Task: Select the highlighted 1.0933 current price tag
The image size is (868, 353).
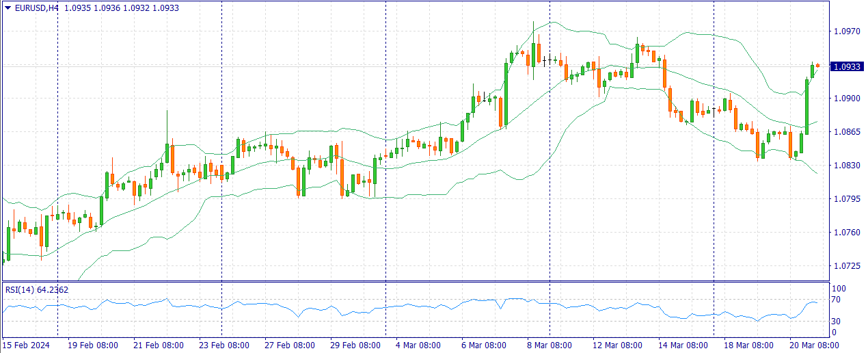Action: [x=847, y=66]
